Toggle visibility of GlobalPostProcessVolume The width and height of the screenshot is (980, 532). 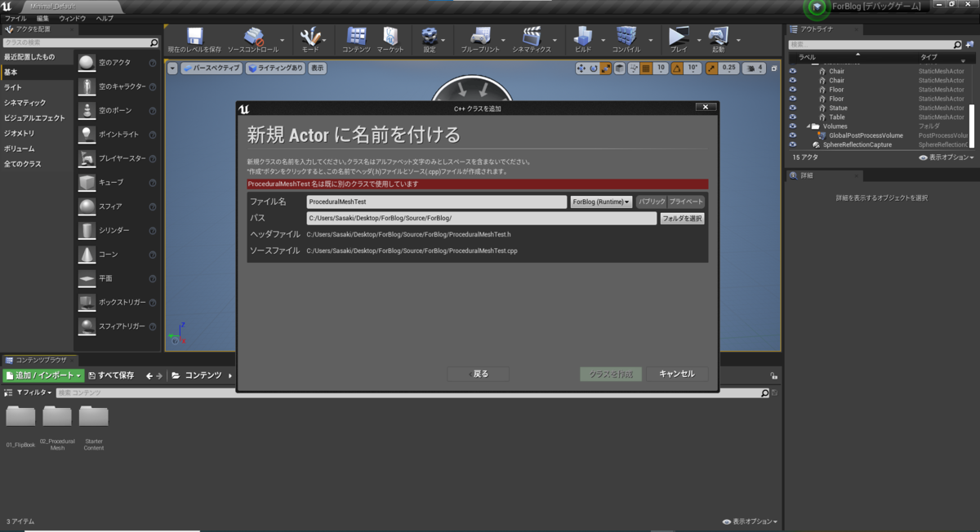[792, 135]
